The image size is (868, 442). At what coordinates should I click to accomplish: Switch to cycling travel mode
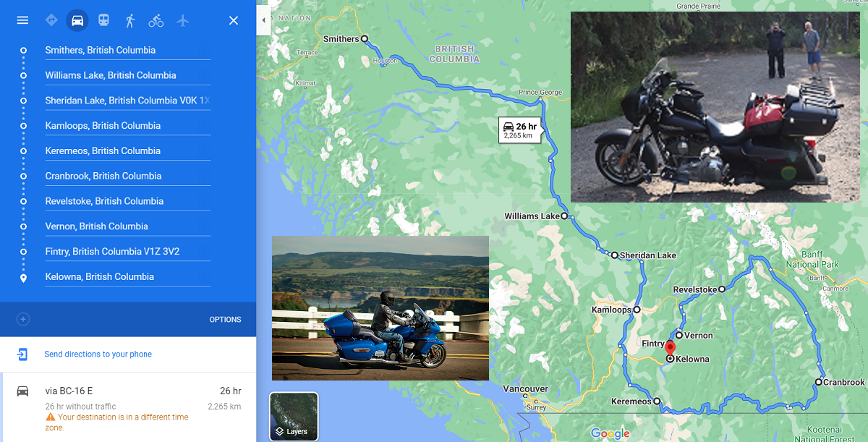pos(156,20)
